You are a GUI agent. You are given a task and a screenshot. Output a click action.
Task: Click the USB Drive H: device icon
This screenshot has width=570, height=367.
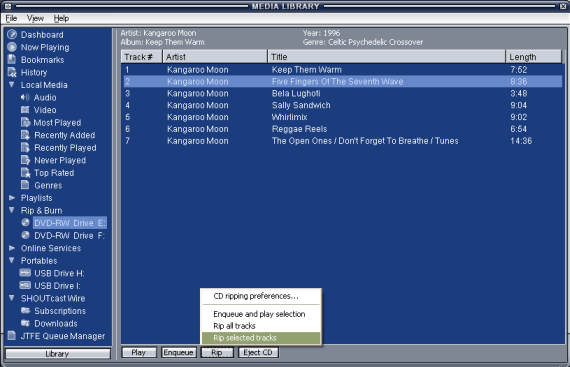25,273
